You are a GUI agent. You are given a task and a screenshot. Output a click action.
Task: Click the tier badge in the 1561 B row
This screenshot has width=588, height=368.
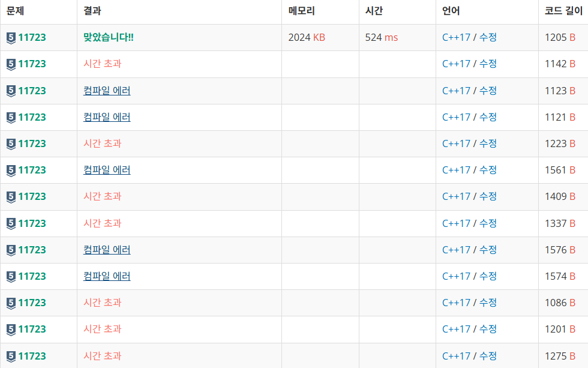pos(11,170)
